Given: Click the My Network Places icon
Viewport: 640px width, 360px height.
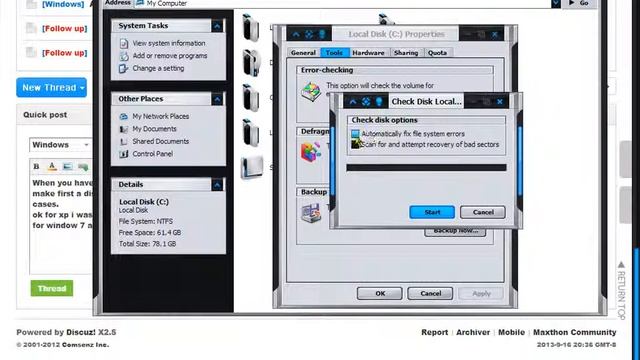Looking at the screenshot, I should tap(124, 116).
